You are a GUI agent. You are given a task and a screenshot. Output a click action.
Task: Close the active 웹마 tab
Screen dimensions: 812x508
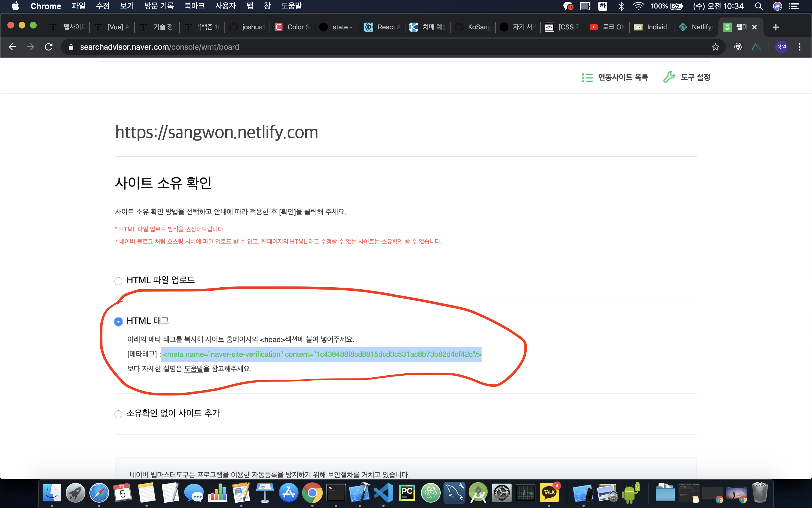(754, 27)
